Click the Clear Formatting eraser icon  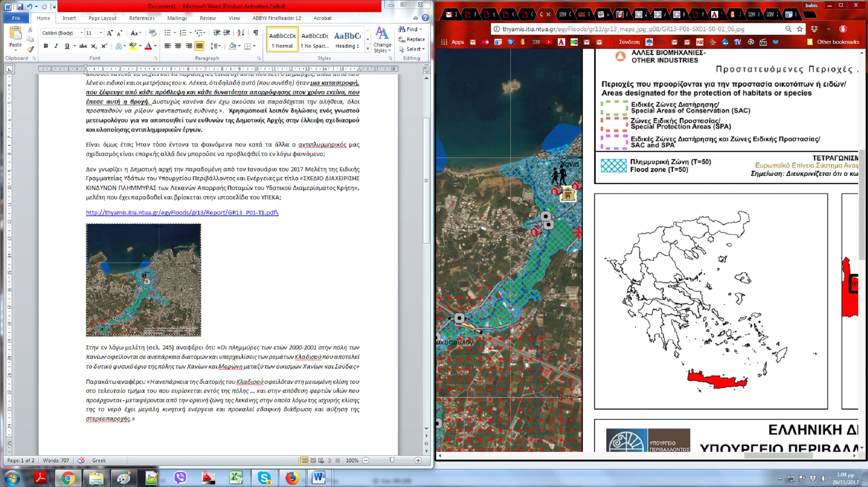coord(153,33)
